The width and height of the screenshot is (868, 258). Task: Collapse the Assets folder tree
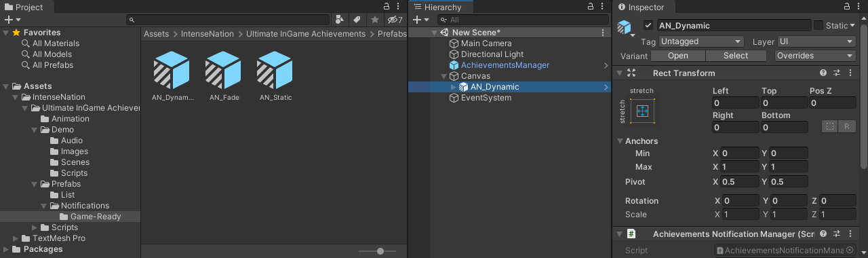(6, 86)
